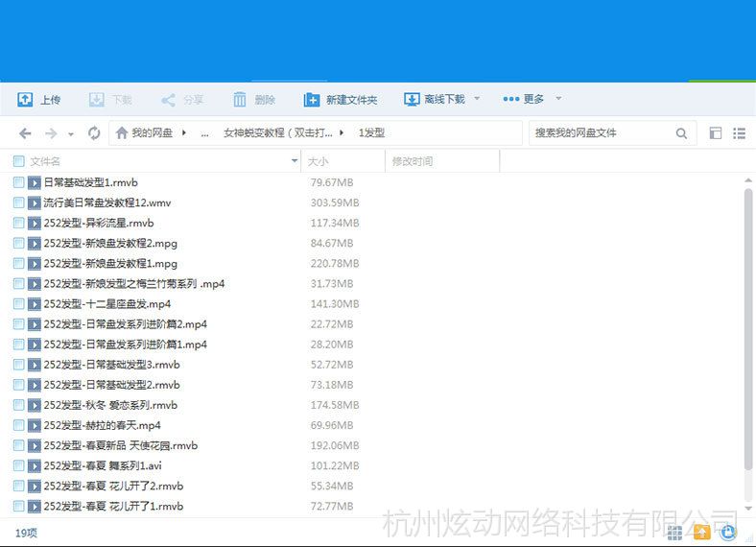This screenshot has width=756, height=547.
Task: Check the box for 252发型-秋冬 爱恋系列.rmvb
Action: [x=19, y=405]
